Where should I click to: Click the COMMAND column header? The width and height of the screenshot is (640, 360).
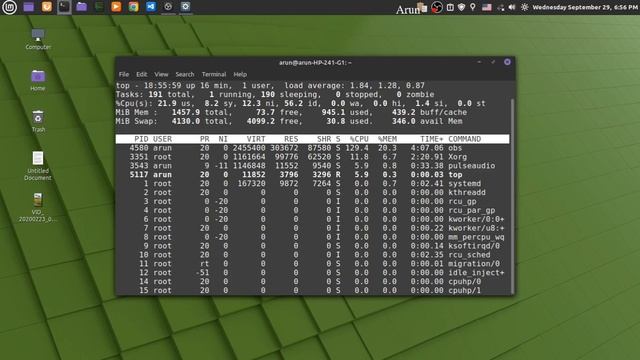[464, 139]
